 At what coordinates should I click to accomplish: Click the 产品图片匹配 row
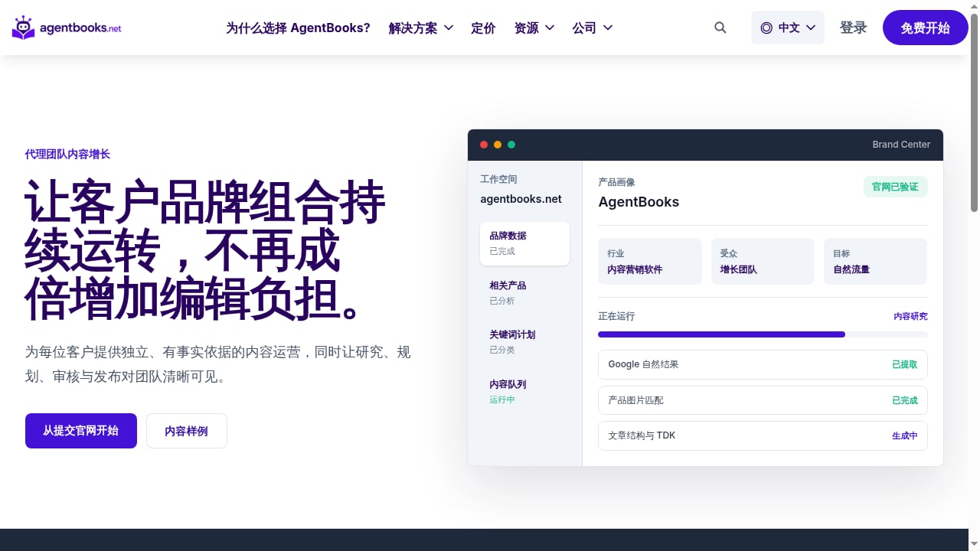pyautogui.click(x=763, y=400)
